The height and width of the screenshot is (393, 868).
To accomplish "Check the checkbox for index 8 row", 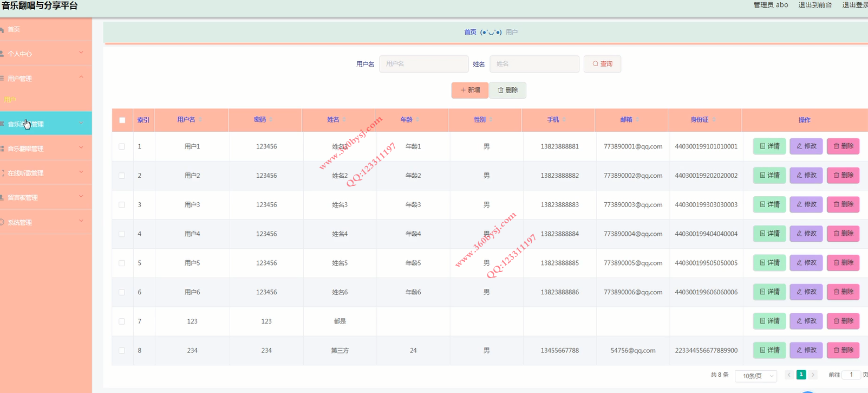I will (x=122, y=351).
